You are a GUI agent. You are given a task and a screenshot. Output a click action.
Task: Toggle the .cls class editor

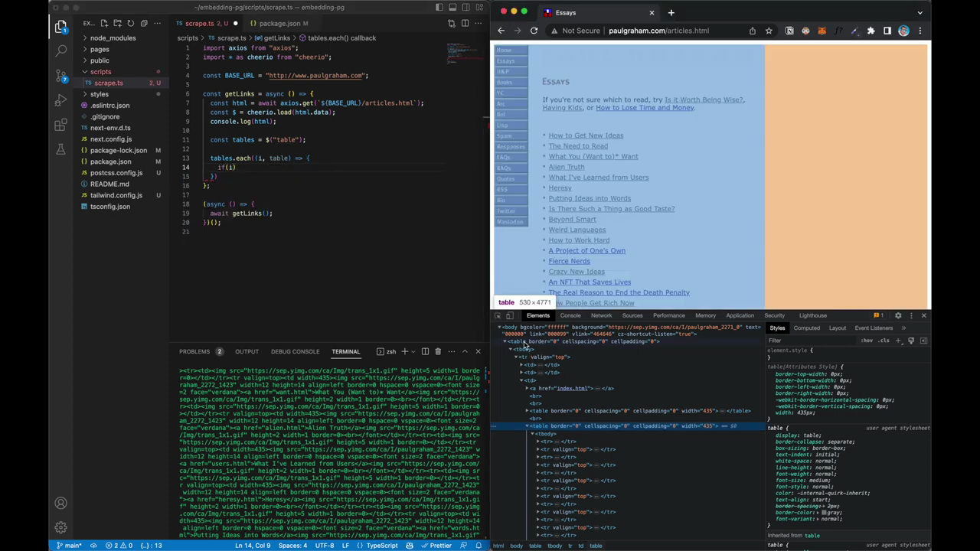coord(884,341)
